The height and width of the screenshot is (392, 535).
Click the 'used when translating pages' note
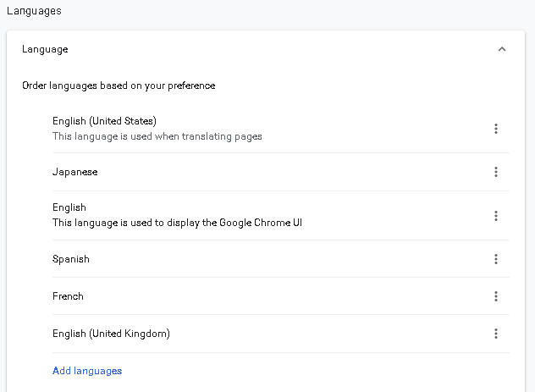pyautogui.click(x=157, y=136)
